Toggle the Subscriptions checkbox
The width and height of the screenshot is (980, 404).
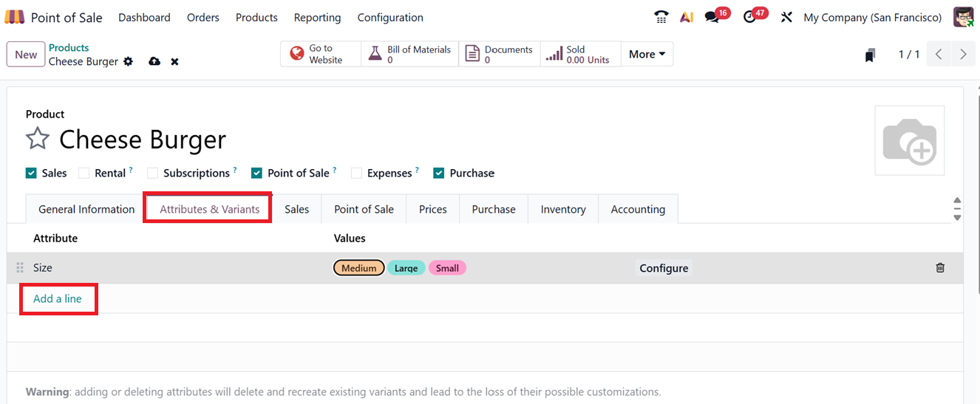[x=153, y=174]
